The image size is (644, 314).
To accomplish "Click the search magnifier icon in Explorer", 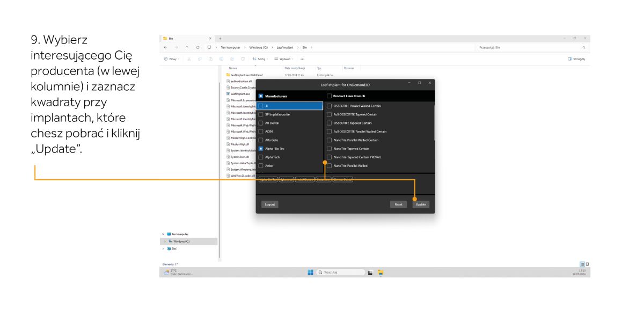I will [x=584, y=48].
